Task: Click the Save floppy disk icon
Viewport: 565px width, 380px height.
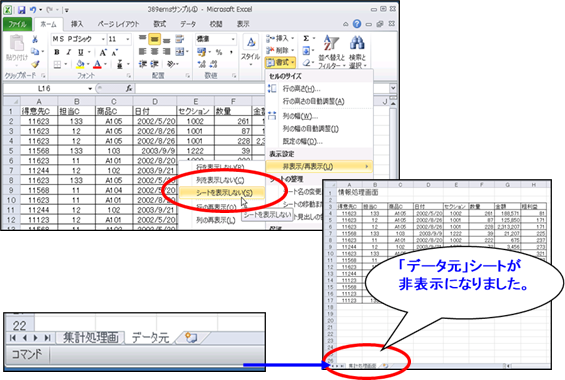Action: [x=21, y=10]
